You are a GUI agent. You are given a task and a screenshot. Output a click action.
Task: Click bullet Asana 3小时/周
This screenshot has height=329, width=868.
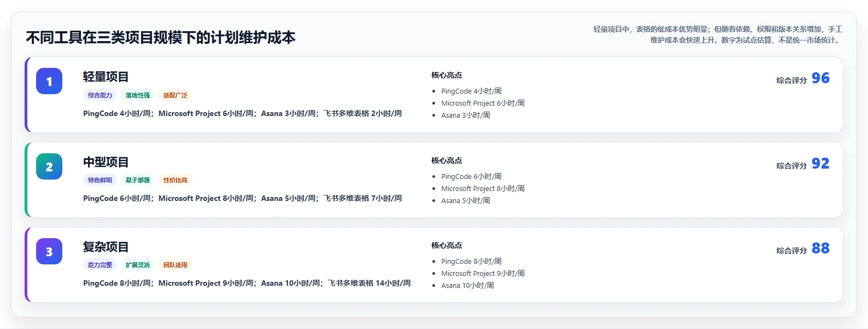click(466, 116)
